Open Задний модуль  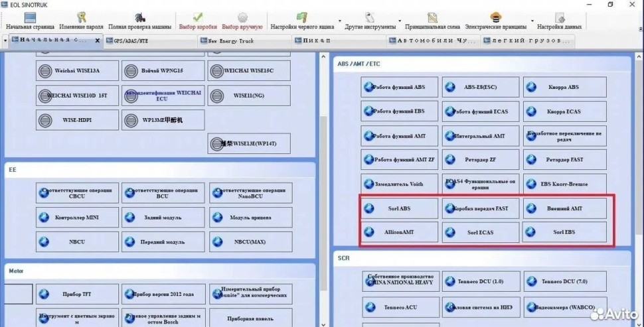(163, 218)
